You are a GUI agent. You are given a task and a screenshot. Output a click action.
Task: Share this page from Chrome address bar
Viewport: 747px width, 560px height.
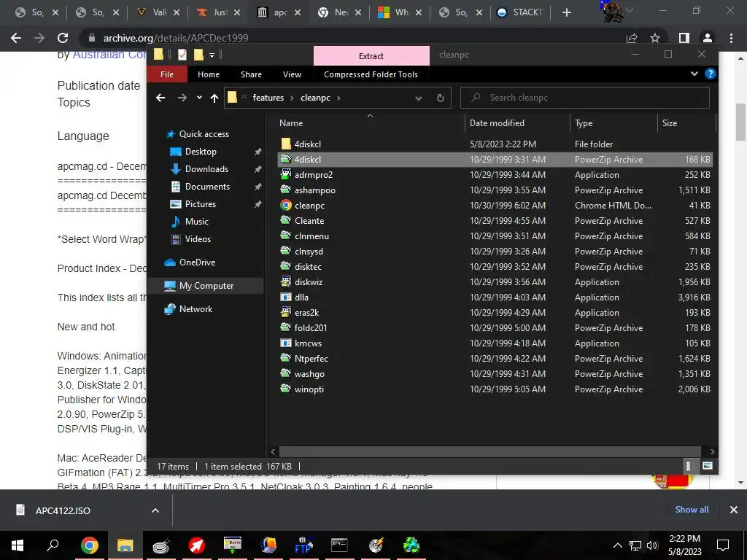click(x=632, y=38)
